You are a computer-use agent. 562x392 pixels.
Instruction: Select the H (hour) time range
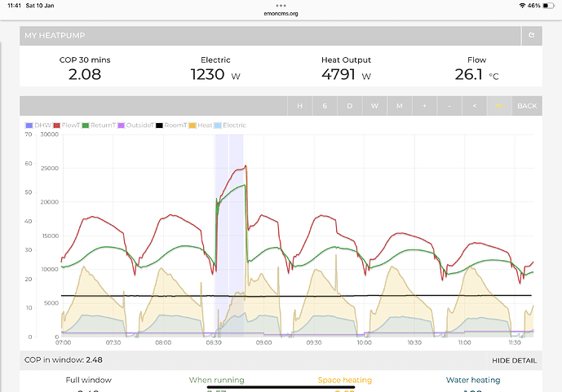tap(299, 106)
